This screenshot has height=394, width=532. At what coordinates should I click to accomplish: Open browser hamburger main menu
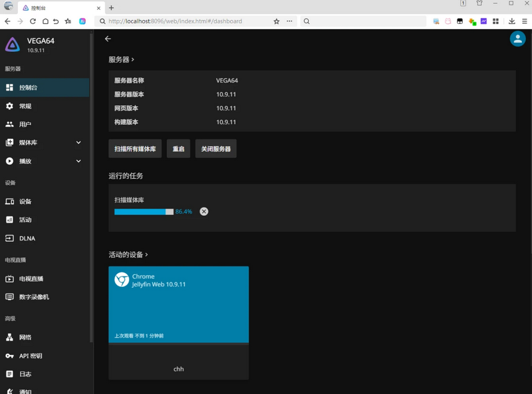click(525, 21)
